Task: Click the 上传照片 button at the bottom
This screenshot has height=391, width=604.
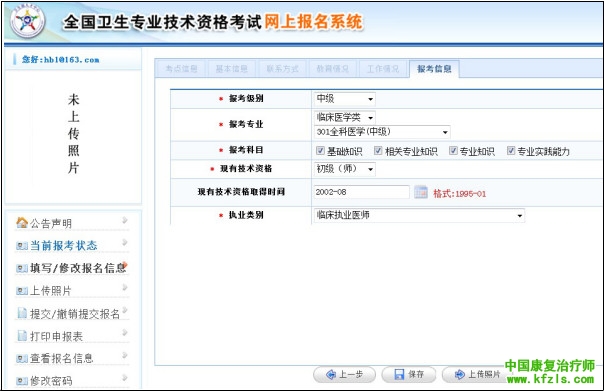Action: (477, 374)
